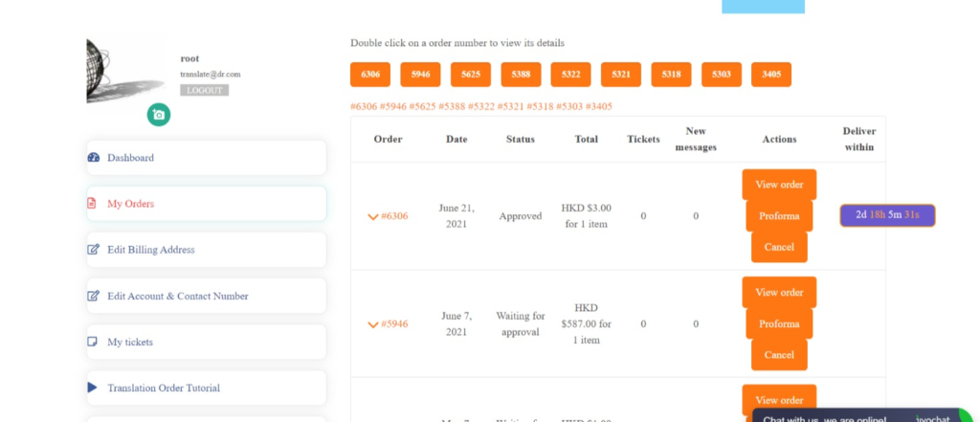Click the Waiting for approval status of #5946
Image resolution: width=980 pixels, height=422 pixels.
point(520,323)
